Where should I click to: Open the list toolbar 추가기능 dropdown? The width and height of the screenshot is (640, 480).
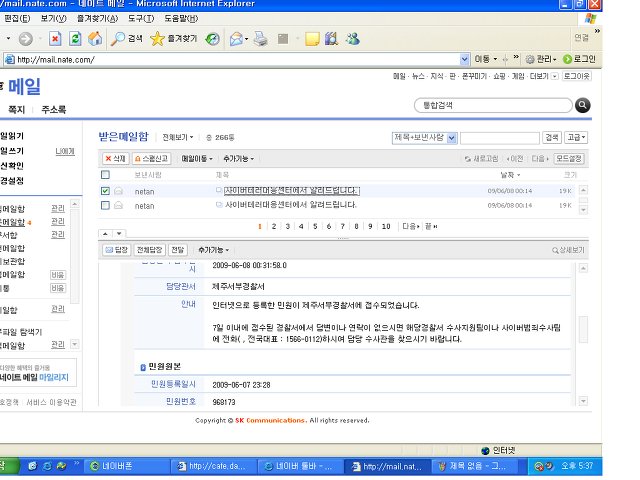click(x=239, y=159)
